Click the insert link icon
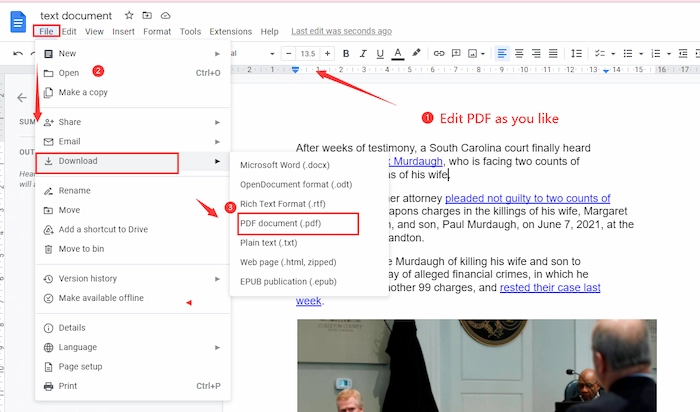The width and height of the screenshot is (700, 412). coord(439,54)
